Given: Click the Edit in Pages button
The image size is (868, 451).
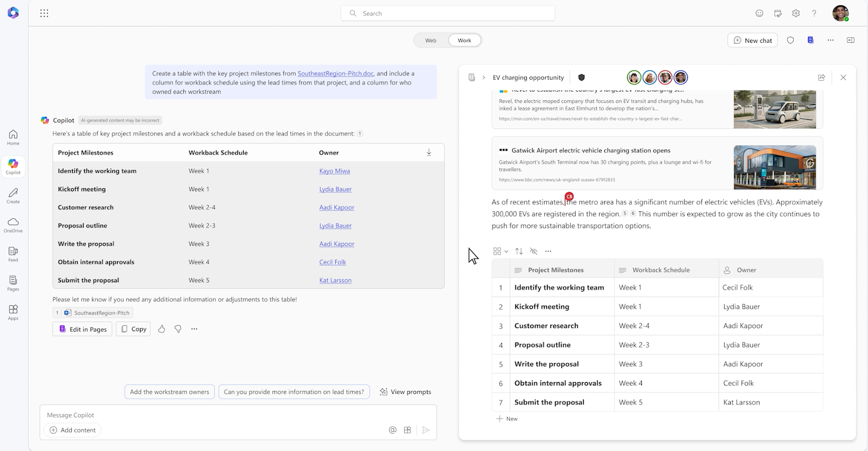Looking at the screenshot, I should point(82,329).
